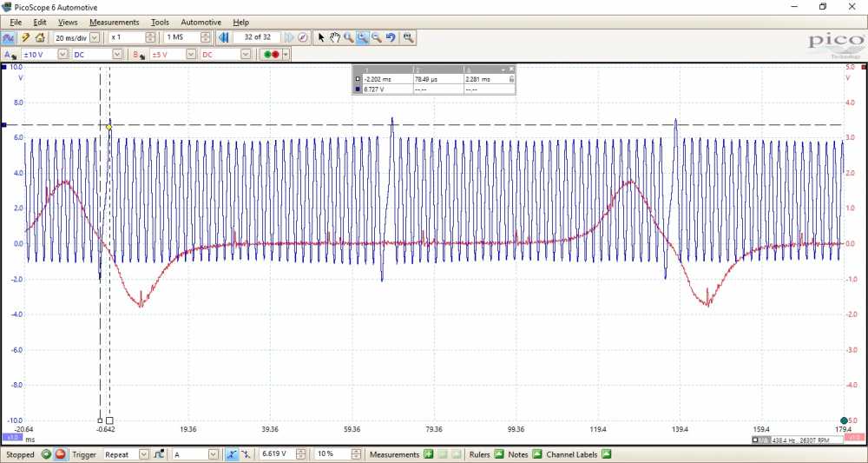Minimize the ruler legend box

(503, 69)
